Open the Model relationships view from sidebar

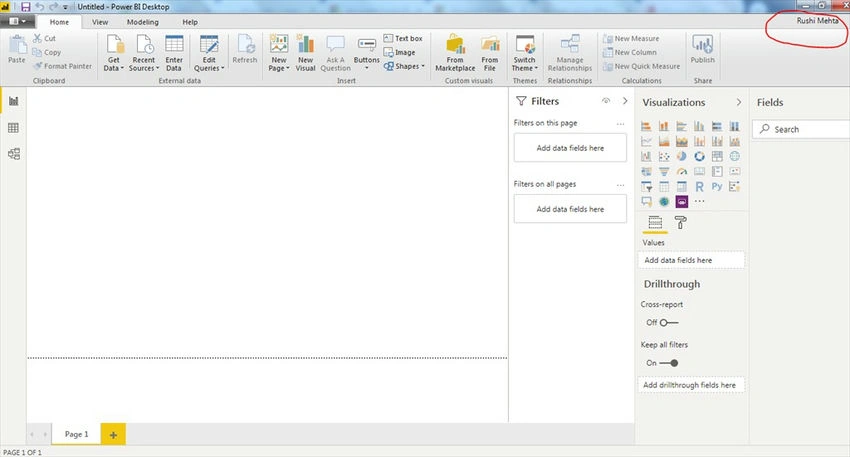coord(14,154)
